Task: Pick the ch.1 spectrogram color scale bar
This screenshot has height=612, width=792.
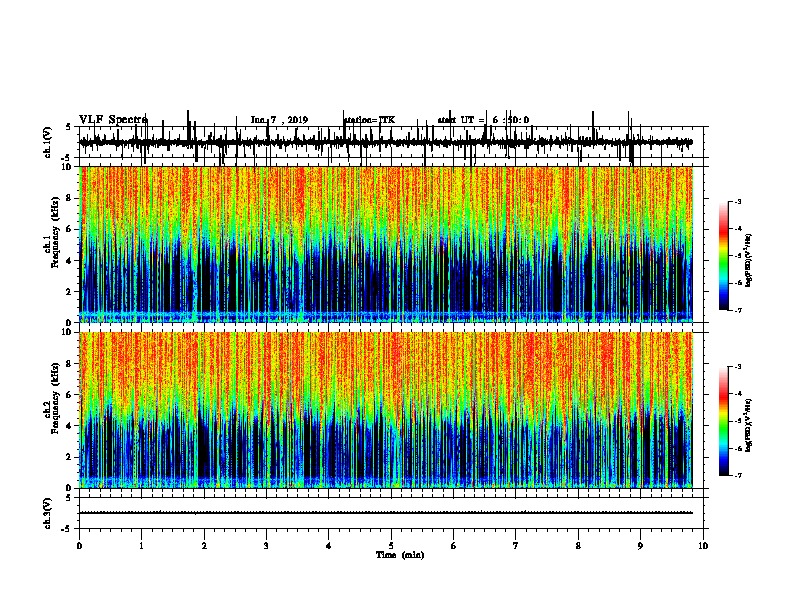Action: point(724,256)
